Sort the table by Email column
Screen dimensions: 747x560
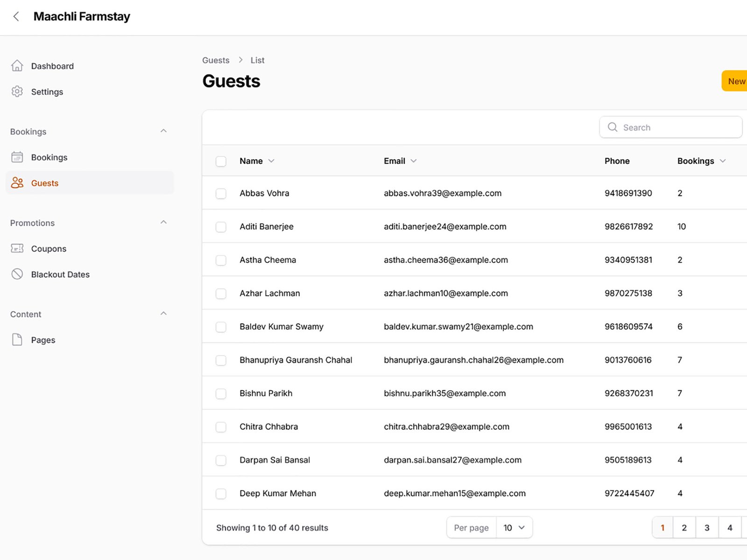(x=400, y=161)
